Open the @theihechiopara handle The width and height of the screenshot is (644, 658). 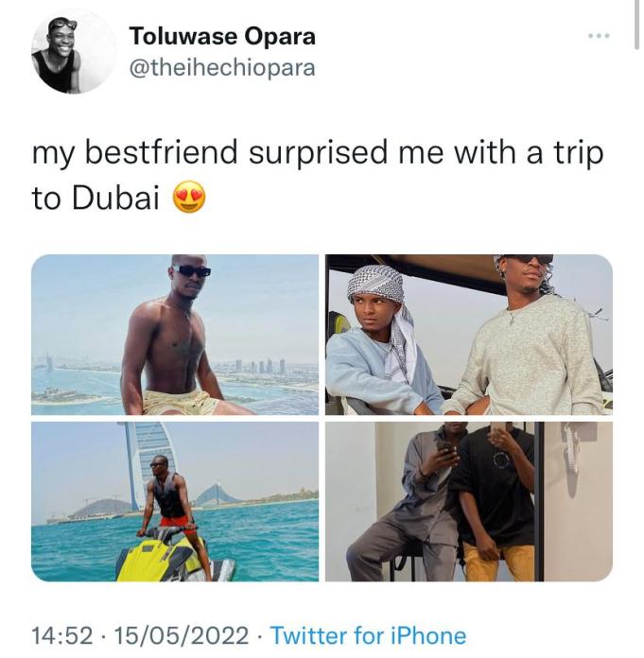tap(222, 68)
